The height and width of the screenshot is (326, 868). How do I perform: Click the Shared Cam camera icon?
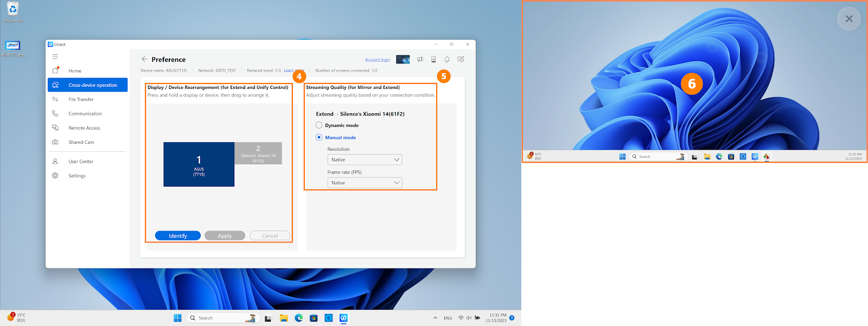[55, 142]
